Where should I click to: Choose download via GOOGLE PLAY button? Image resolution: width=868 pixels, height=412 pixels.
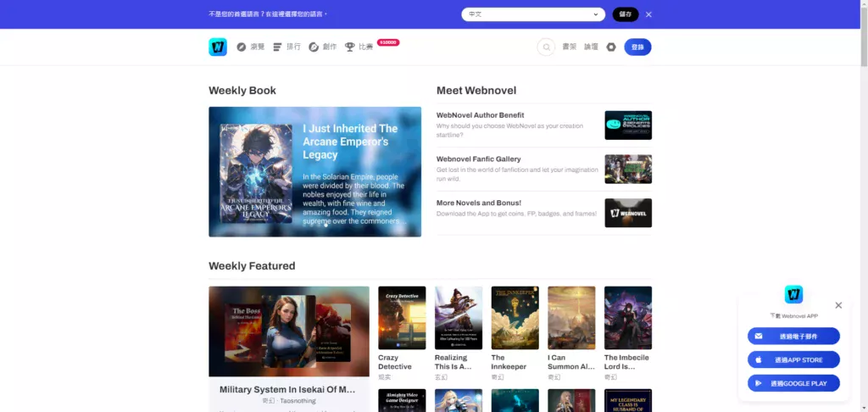793,383
